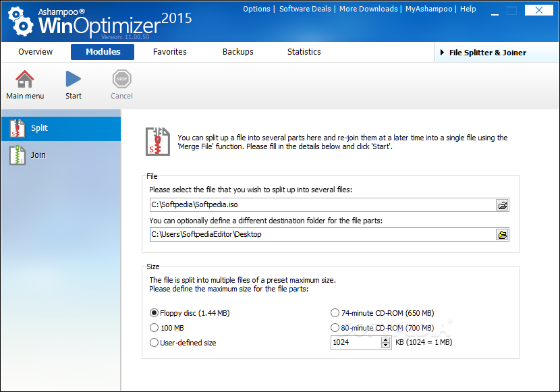Browse for the destination folder
Screen dimensions: 560x392
point(502,235)
